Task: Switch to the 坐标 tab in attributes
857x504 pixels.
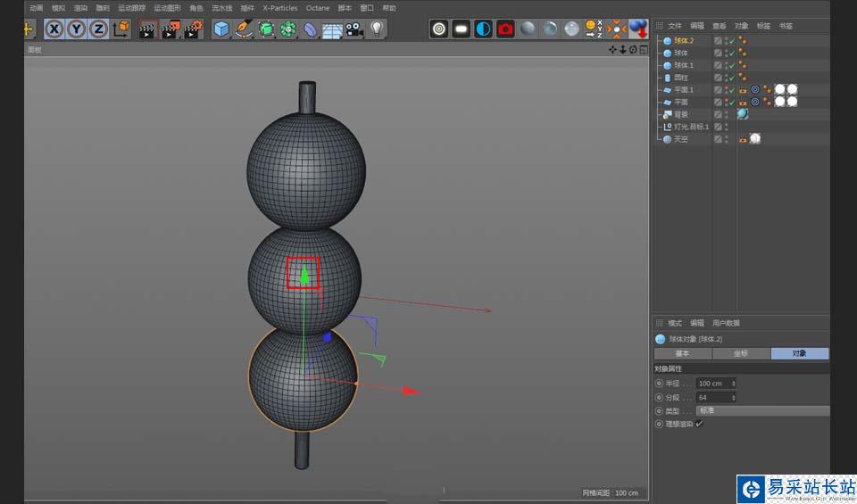Action: point(741,353)
